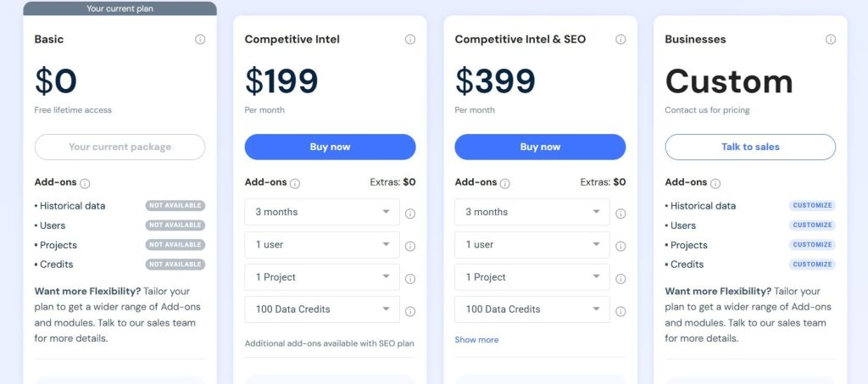The height and width of the screenshot is (384, 868).
Task: Click info icon next to Competitive Intel 3 months dropdown
Action: [x=410, y=214]
